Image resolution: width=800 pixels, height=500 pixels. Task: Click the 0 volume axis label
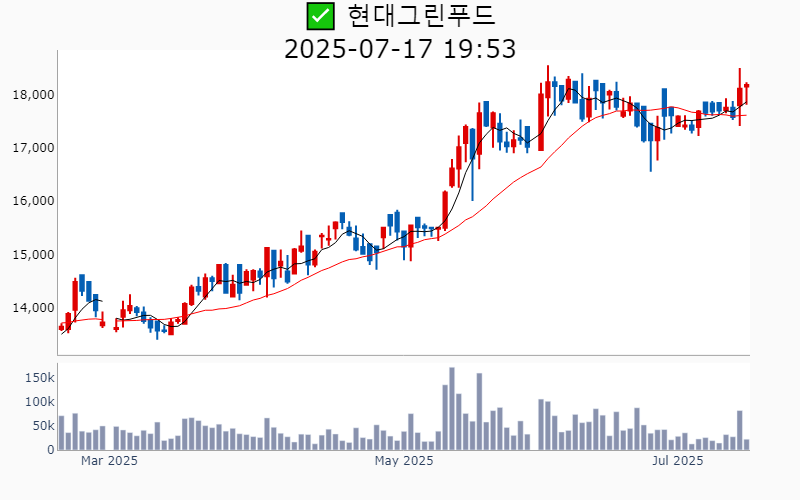(51, 450)
